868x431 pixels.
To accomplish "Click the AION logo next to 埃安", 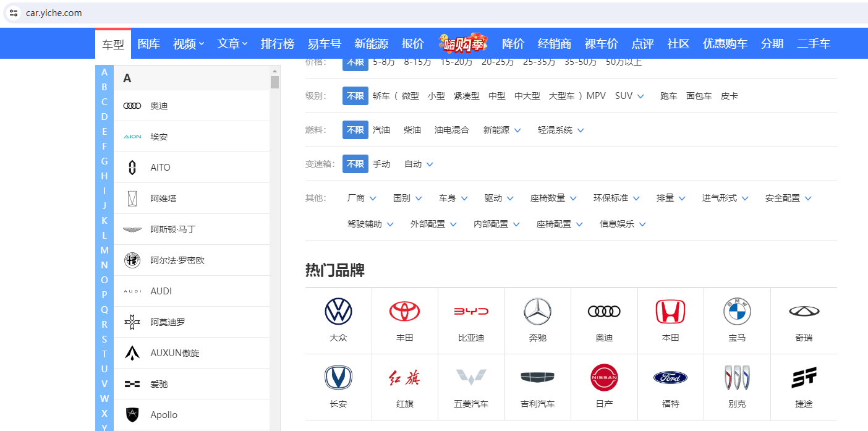I will [132, 137].
